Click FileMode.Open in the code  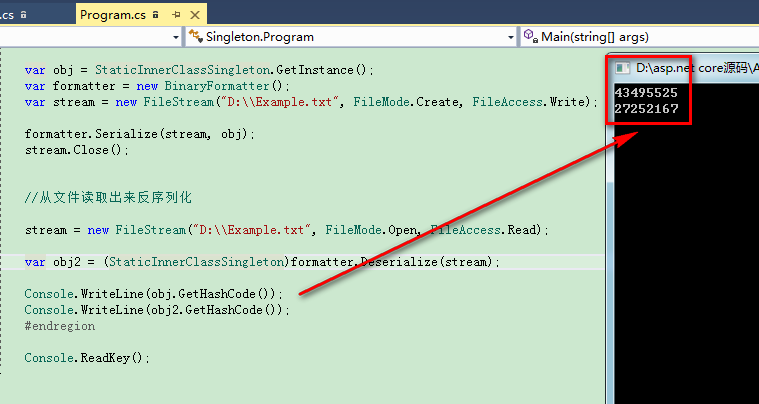371,230
